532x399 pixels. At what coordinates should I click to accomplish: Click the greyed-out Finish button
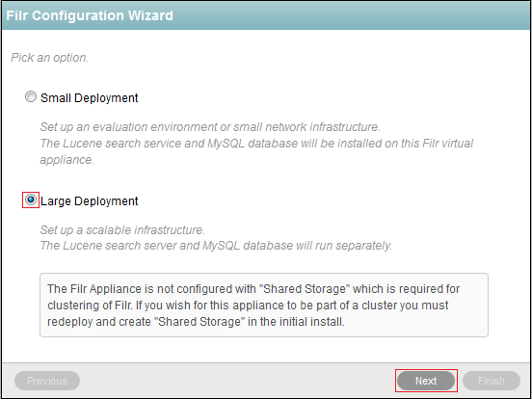(492, 381)
